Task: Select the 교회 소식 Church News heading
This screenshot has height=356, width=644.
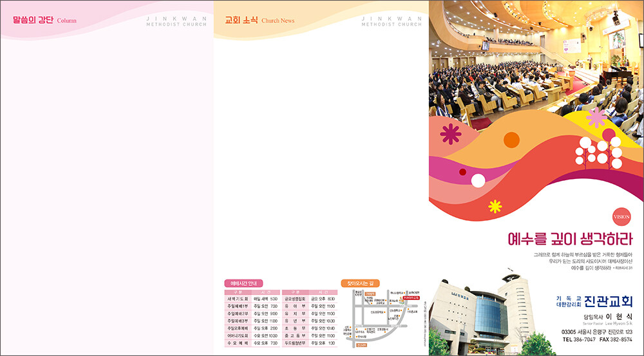Action: coord(260,20)
